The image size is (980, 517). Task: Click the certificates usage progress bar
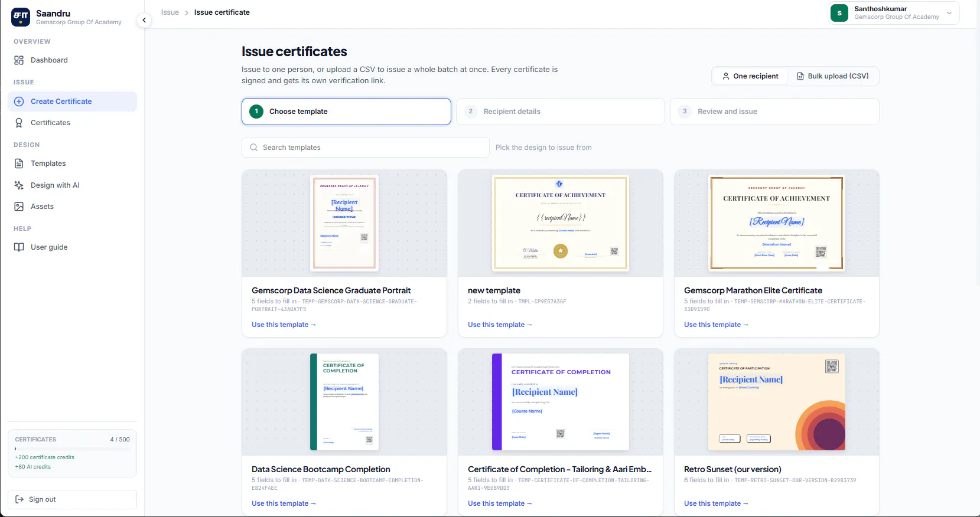(72, 449)
